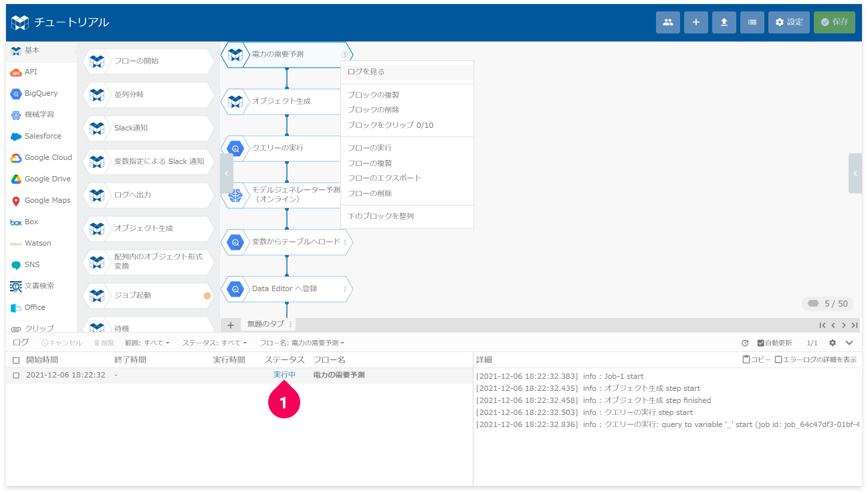Image resolution: width=868 pixels, height=494 pixels.
Task: Jump to the first tab using the arrow
Action: (823, 325)
